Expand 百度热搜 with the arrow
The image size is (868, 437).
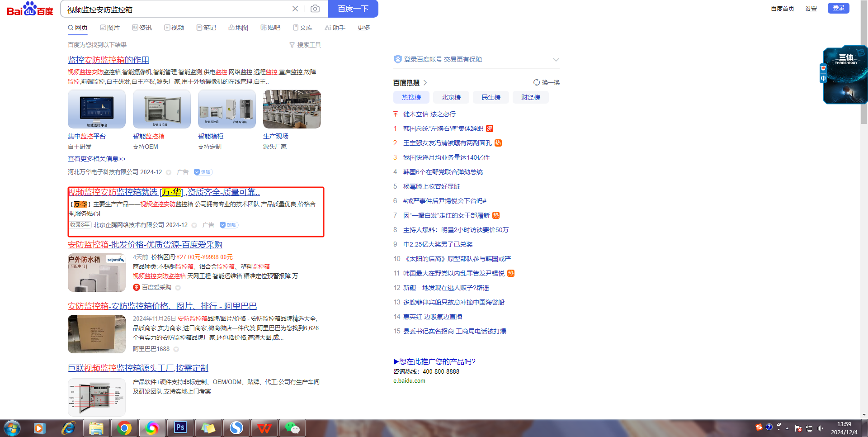click(425, 83)
